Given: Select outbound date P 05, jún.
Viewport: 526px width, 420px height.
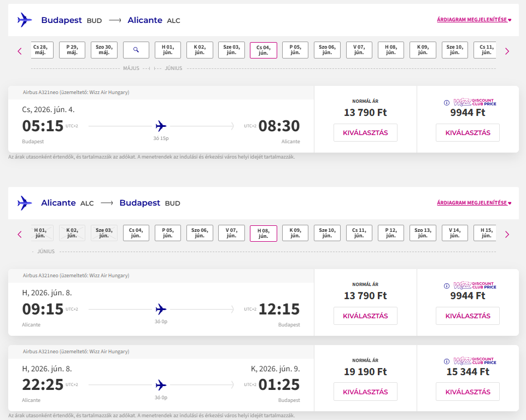Looking at the screenshot, I should [x=295, y=50].
